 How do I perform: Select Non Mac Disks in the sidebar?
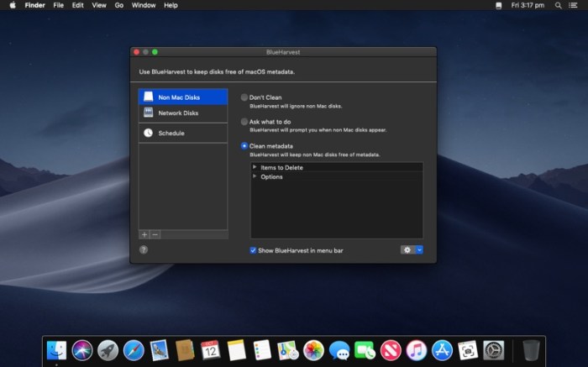[x=182, y=97]
